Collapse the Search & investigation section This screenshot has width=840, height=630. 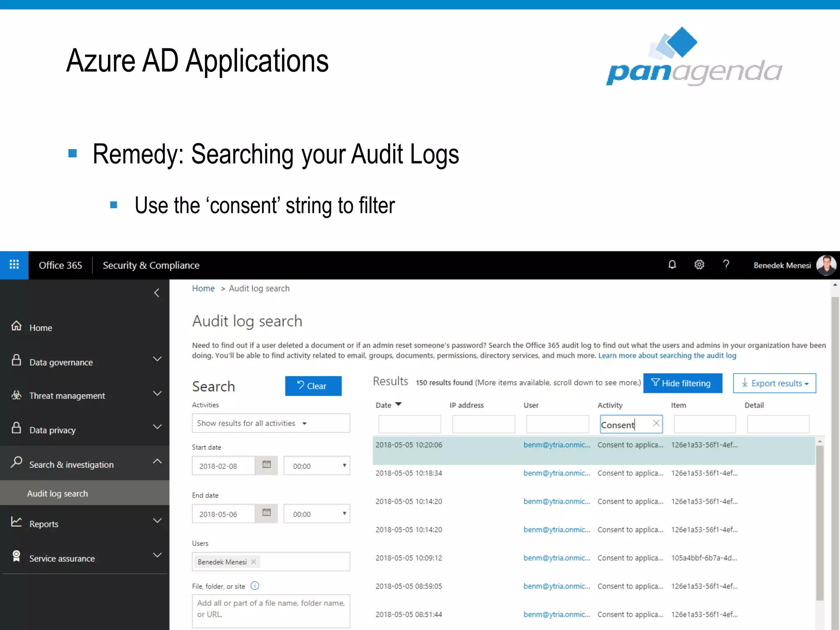(157, 461)
